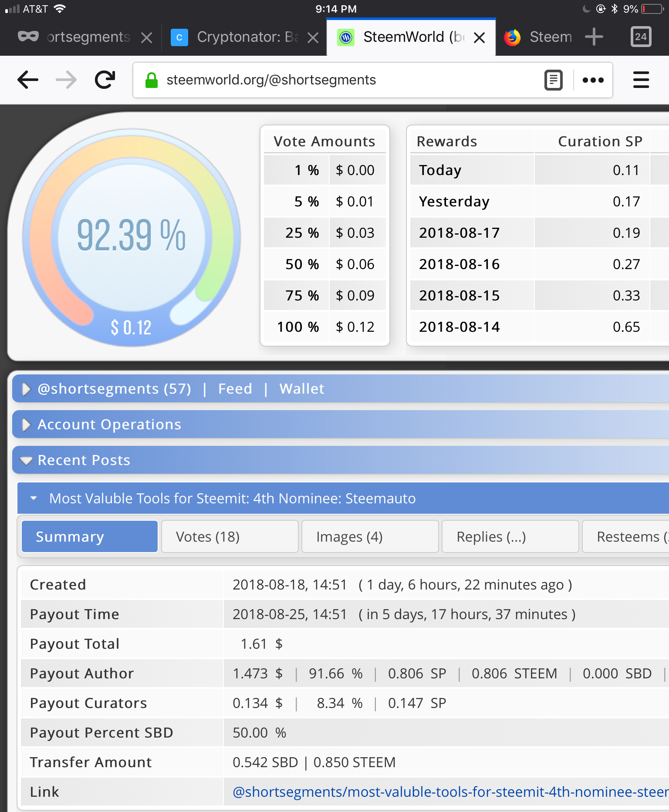Click the rotation lock status icon
Viewport: 669px width, 812px height.
pos(601,9)
